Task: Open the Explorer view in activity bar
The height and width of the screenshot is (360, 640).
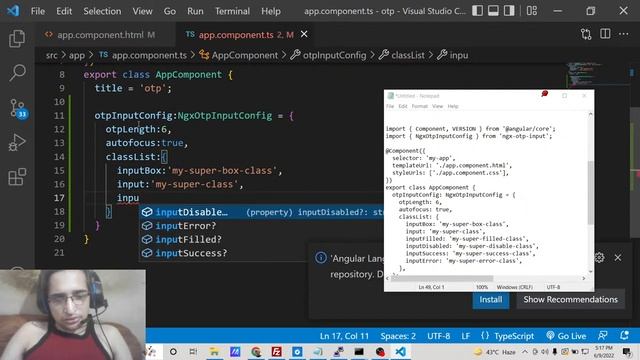Action: (17, 39)
